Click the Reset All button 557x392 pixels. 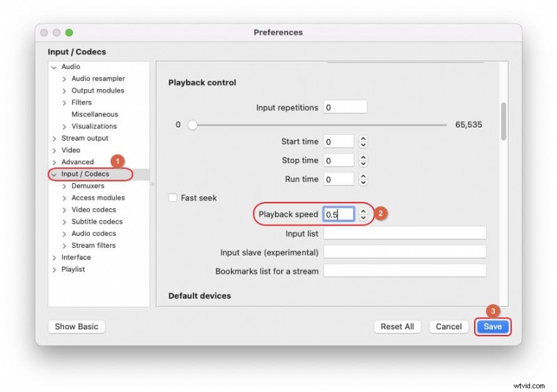click(397, 327)
